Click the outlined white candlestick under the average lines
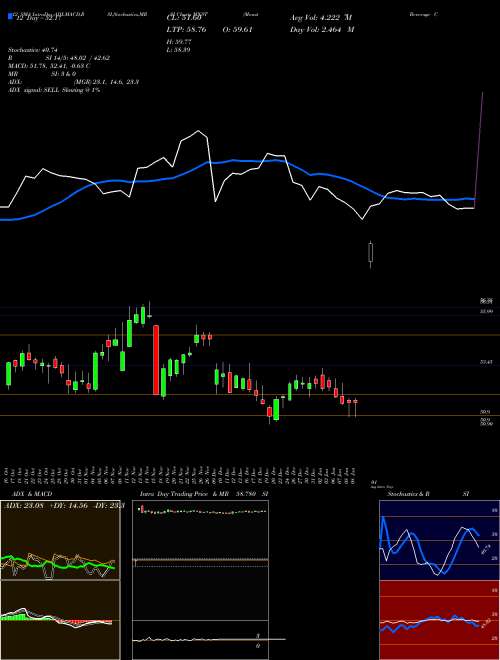This screenshot has width=500, height=660. [370, 253]
